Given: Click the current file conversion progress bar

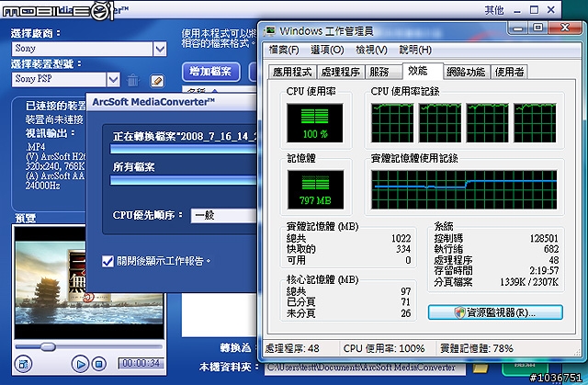Looking at the screenshot, I should 183,149.
